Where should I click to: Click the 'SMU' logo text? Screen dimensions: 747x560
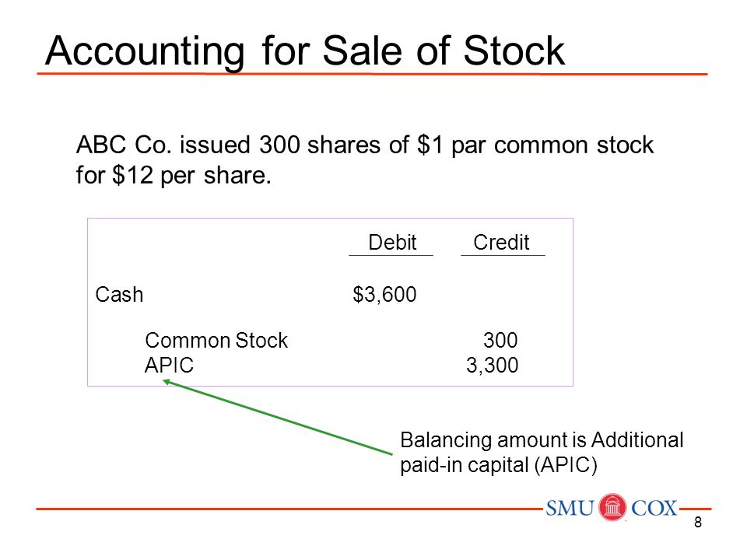click(x=570, y=508)
